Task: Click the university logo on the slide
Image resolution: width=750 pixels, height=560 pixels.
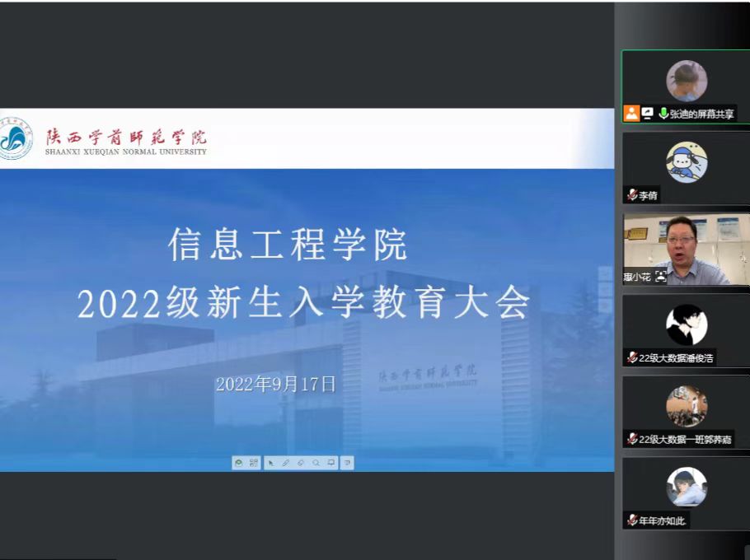Action: 16,139
